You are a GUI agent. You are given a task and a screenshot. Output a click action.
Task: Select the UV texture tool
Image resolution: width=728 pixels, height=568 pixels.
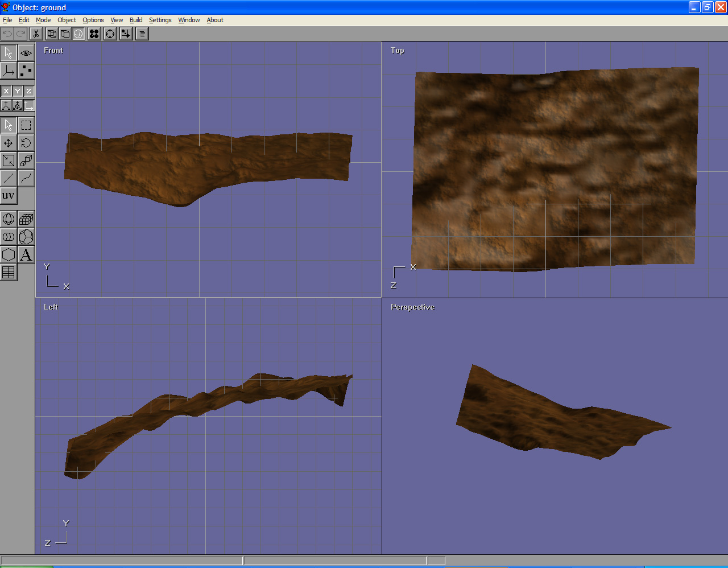(9, 196)
